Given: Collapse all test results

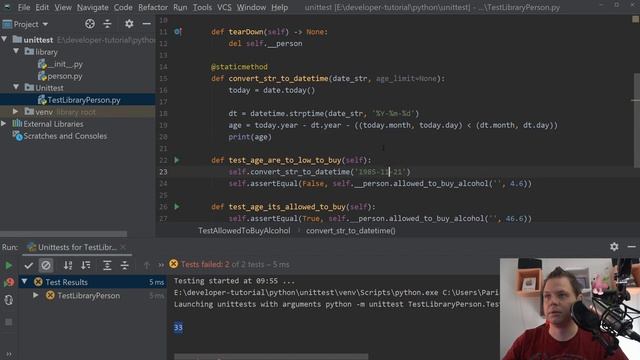Looking at the screenshot, I should (x=124, y=265).
